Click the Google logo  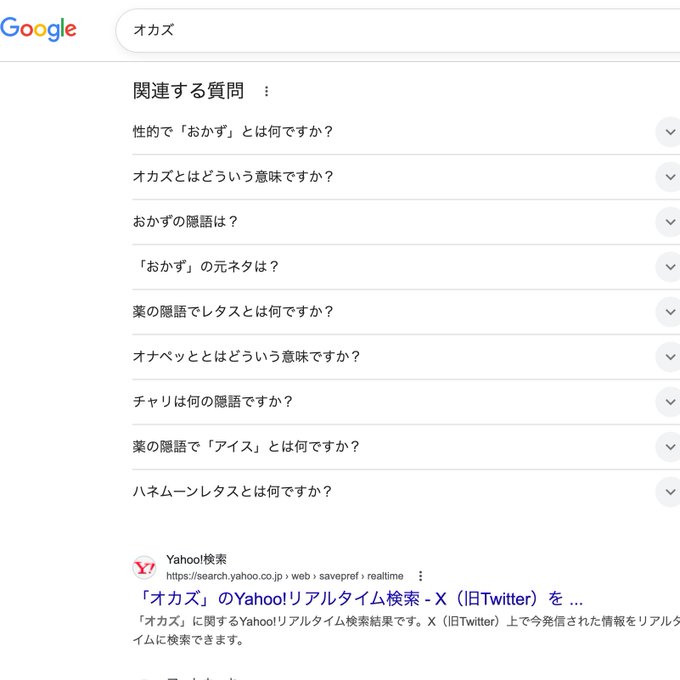click(38, 29)
